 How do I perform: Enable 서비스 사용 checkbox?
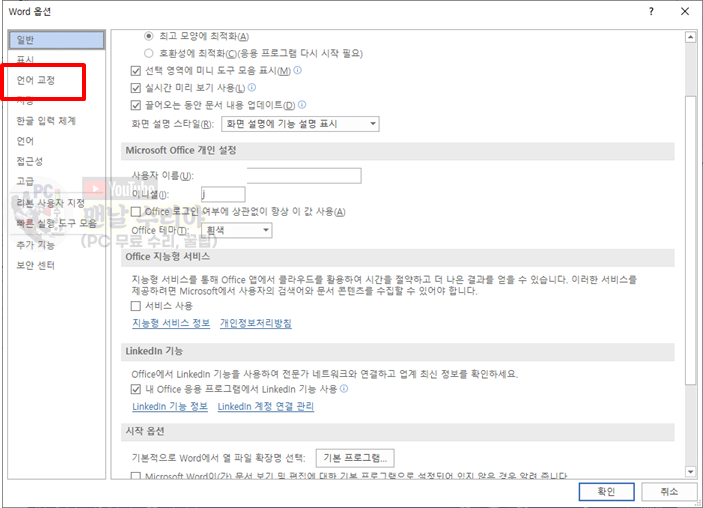[x=136, y=306]
